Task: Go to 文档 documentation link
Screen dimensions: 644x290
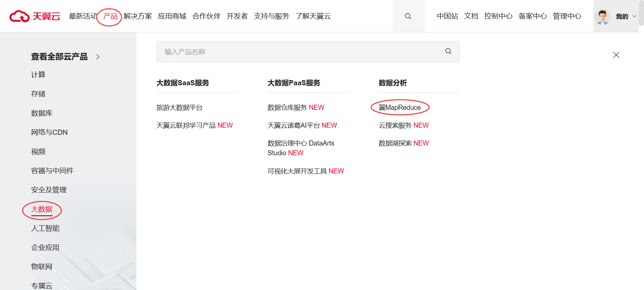Action: click(471, 16)
